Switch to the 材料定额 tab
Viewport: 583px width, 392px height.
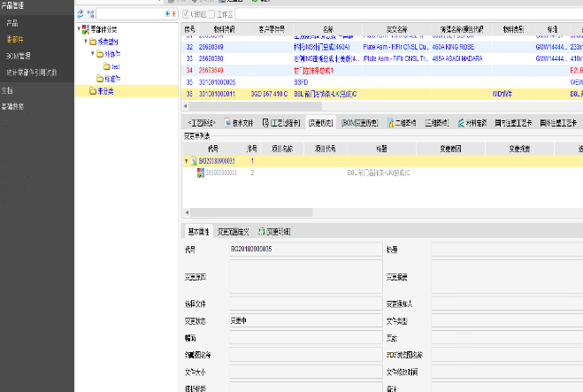(x=476, y=123)
